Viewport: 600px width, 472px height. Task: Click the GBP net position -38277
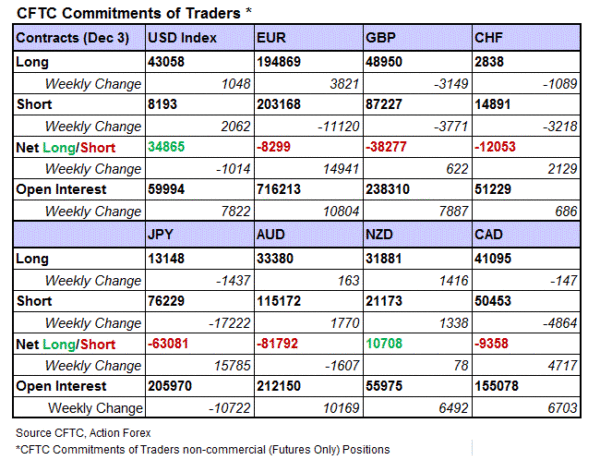387,146
